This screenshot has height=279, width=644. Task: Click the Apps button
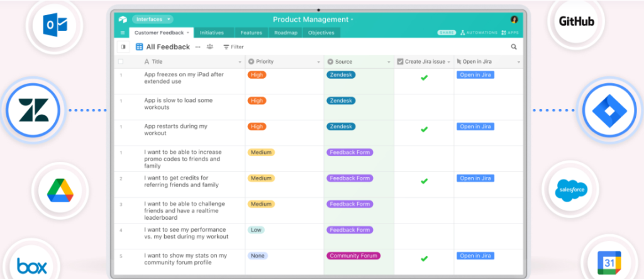509,33
